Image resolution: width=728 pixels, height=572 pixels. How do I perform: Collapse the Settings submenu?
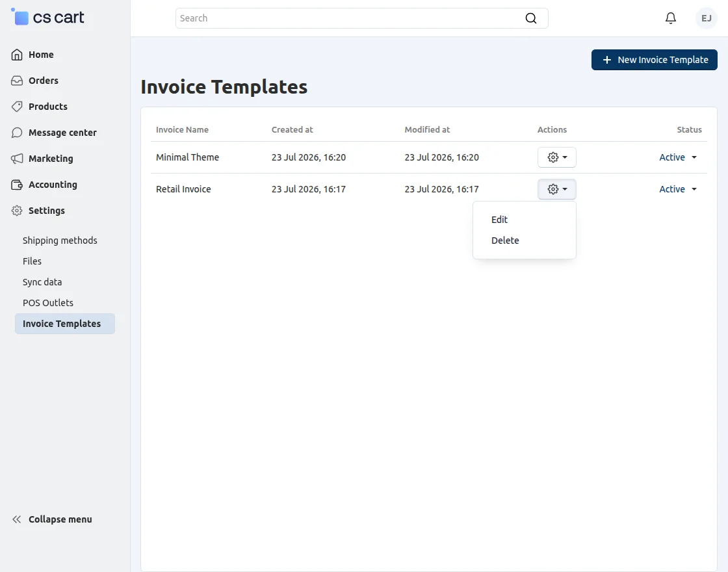coord(46,211)
